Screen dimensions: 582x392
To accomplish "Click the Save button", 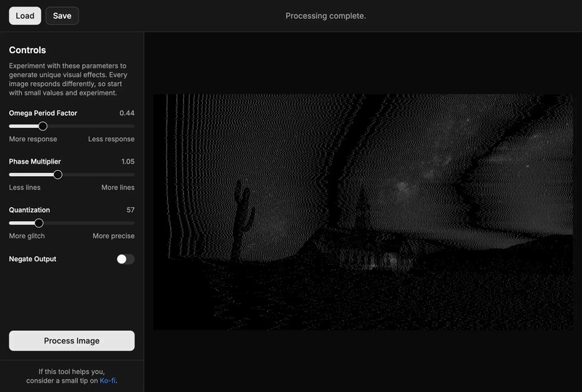I will [62, 15].
